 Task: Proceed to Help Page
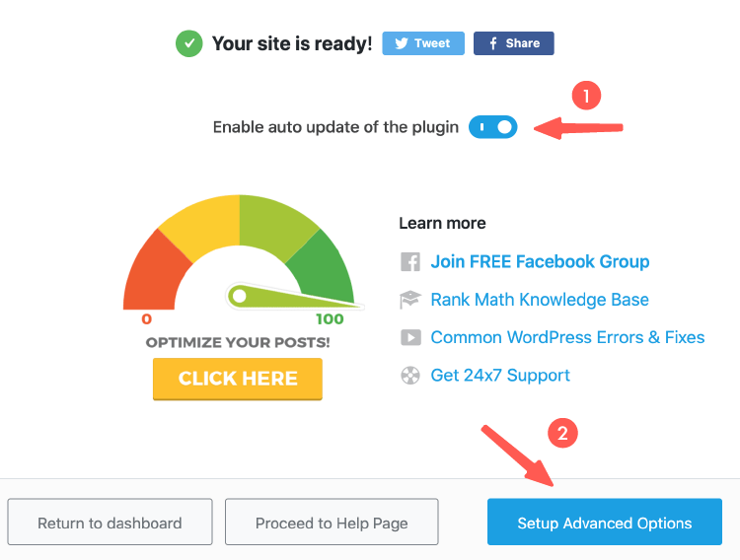tap(332, 523)
